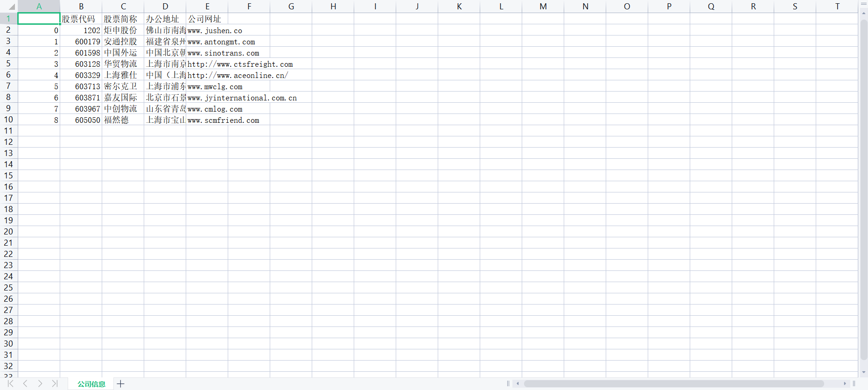Select address cell starting with 佛山市南海

(x=165, y=30)
